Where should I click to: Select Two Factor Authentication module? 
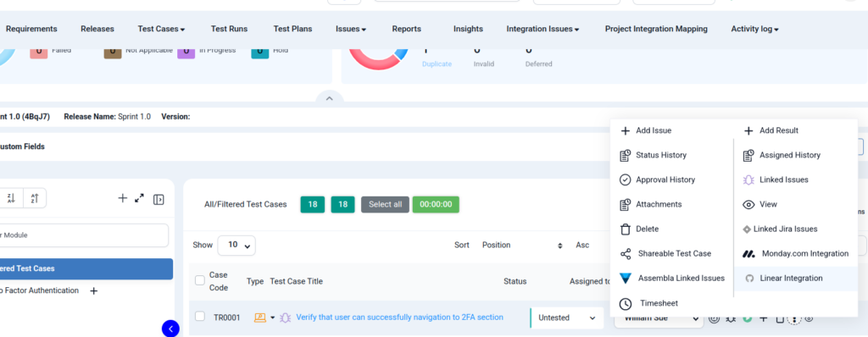coord(39,290)
